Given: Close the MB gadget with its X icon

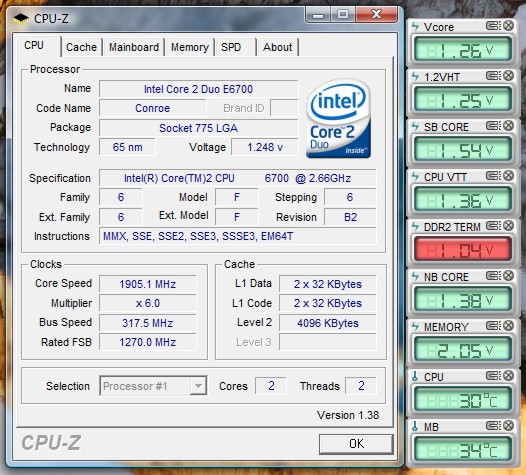Looking at the screenshot, I should (509, 425).
